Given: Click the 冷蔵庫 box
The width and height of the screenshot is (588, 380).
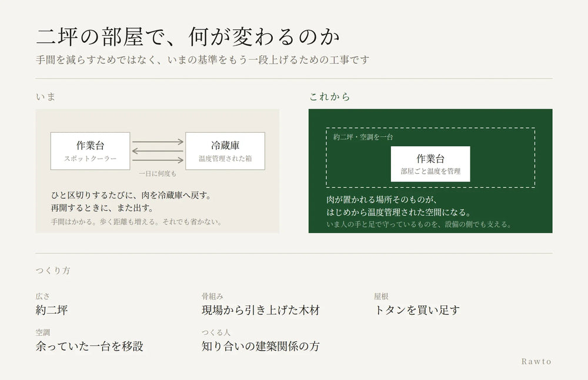Looking at the screenshot, I should pyautogui.click(x=225, y=151).
